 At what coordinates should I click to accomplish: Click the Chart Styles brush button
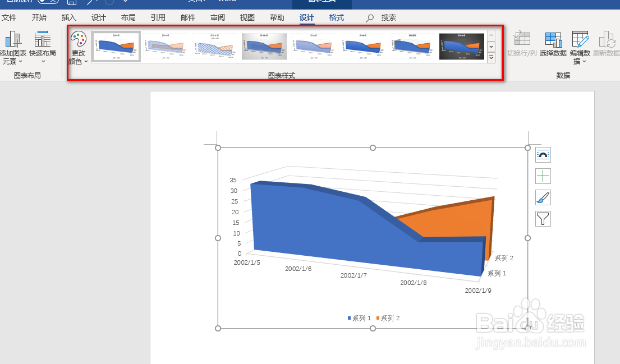pos(543,197)
